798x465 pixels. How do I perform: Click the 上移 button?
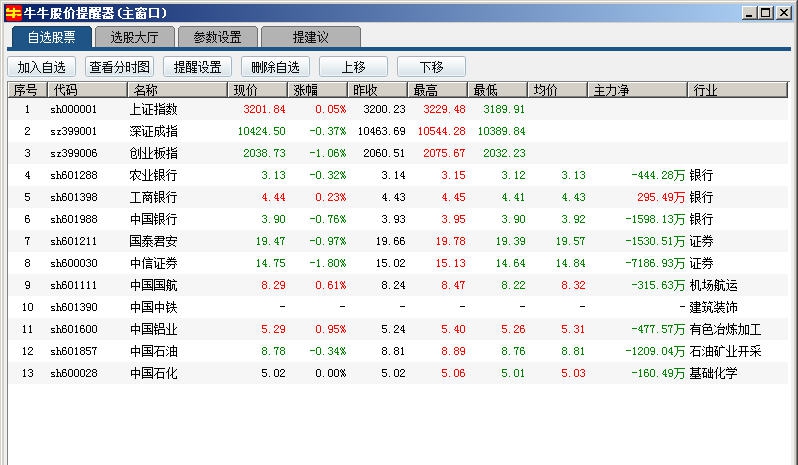[353, 67]
